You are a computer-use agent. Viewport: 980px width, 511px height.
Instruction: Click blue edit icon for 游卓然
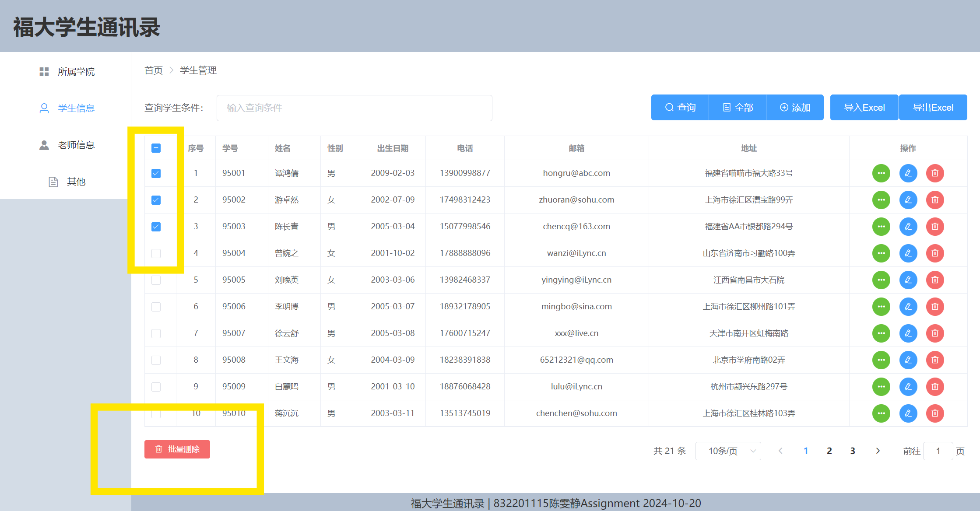coord(908,200)
